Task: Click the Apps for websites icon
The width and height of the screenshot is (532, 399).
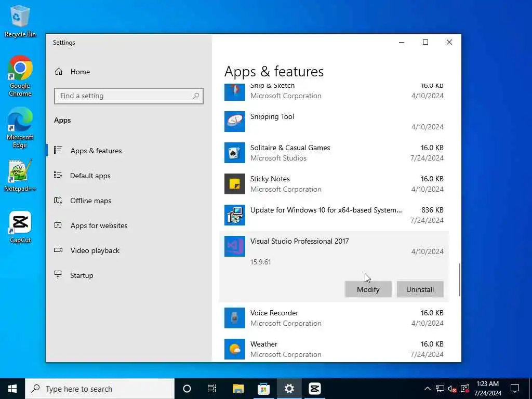Action: [58, 225]
